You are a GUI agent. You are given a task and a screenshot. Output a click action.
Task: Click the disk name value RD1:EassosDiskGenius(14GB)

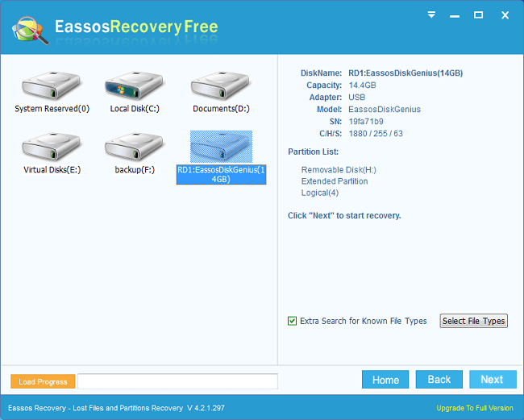(x=405, y=73)
